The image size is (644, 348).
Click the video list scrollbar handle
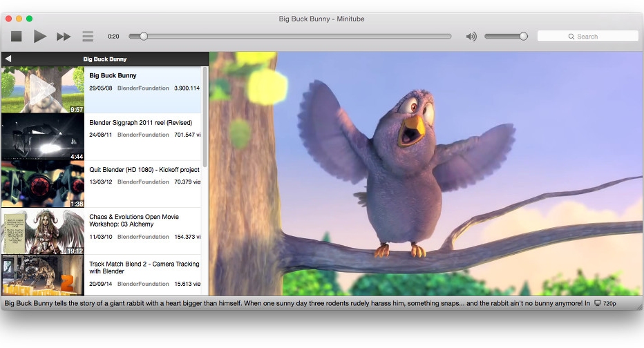tap(205, 117)
